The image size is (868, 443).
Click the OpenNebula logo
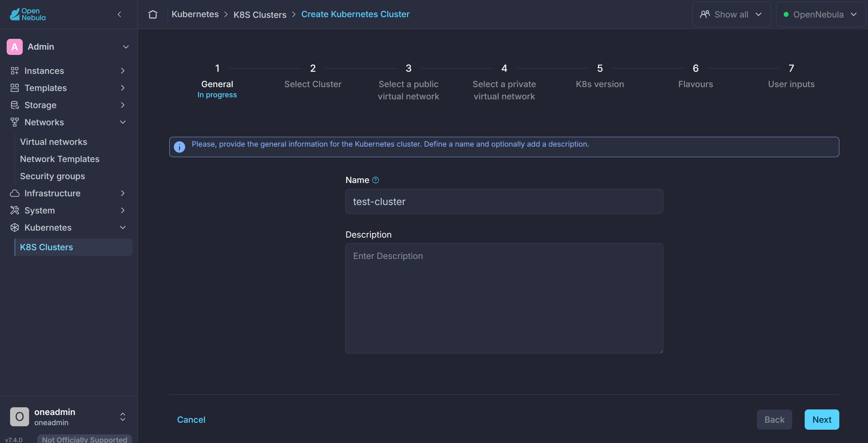(x=28, y=14)
